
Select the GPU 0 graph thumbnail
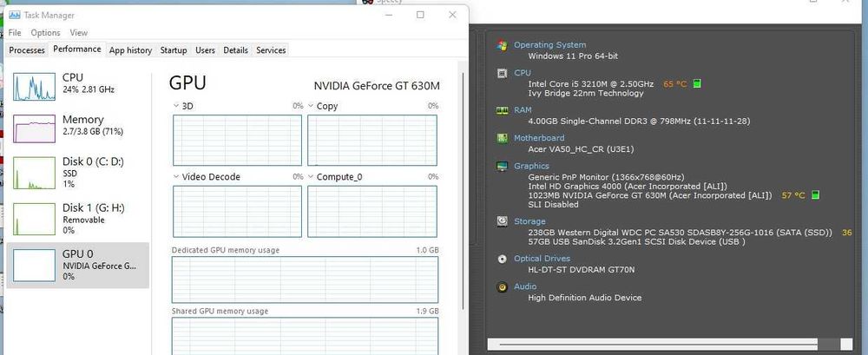pos(35,265)
